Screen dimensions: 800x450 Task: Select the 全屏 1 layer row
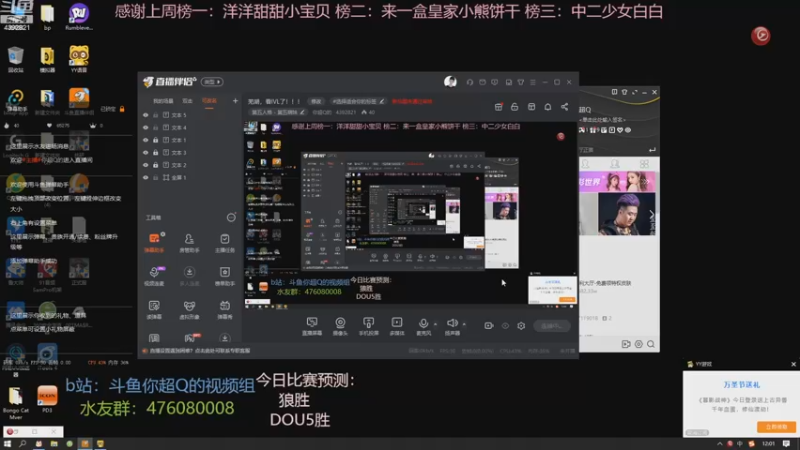tap(190, 178)
